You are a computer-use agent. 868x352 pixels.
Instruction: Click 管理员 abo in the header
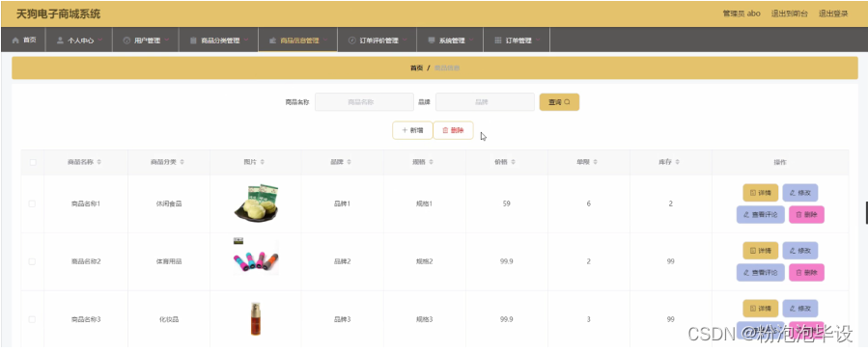click(742, 14)
